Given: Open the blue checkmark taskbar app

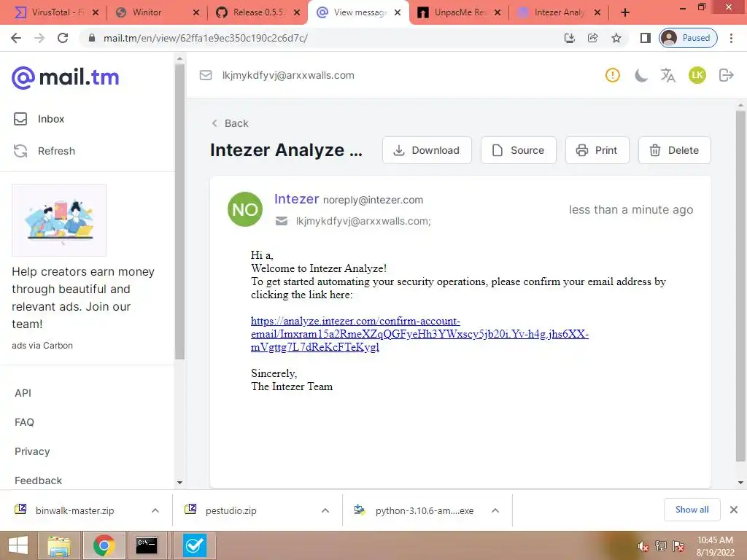Looking at the screenshot, I should point(194,545).
